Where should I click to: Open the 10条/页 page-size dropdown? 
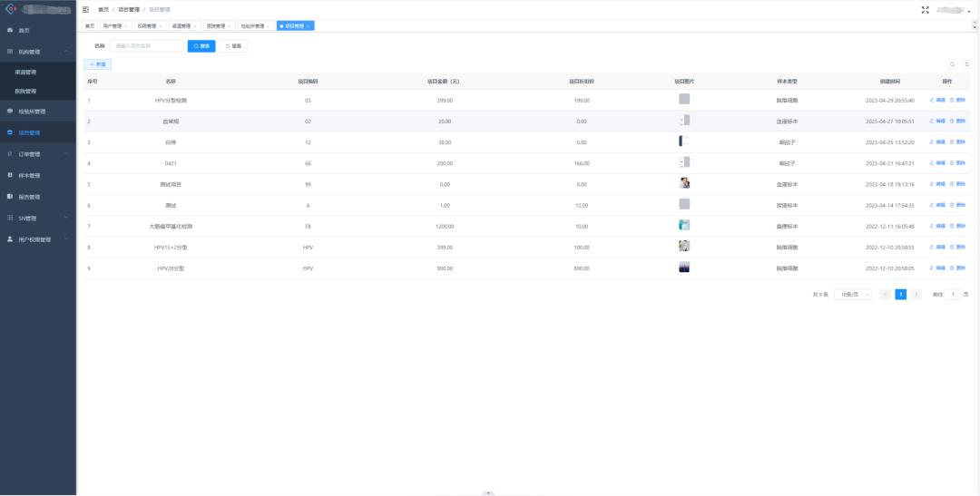[x=853, y=294]
